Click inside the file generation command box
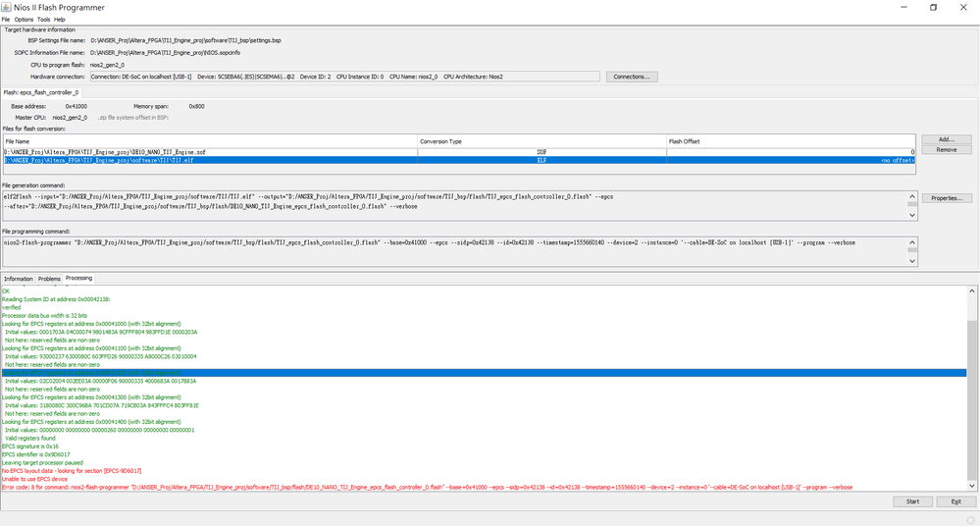 coord(454,206)
